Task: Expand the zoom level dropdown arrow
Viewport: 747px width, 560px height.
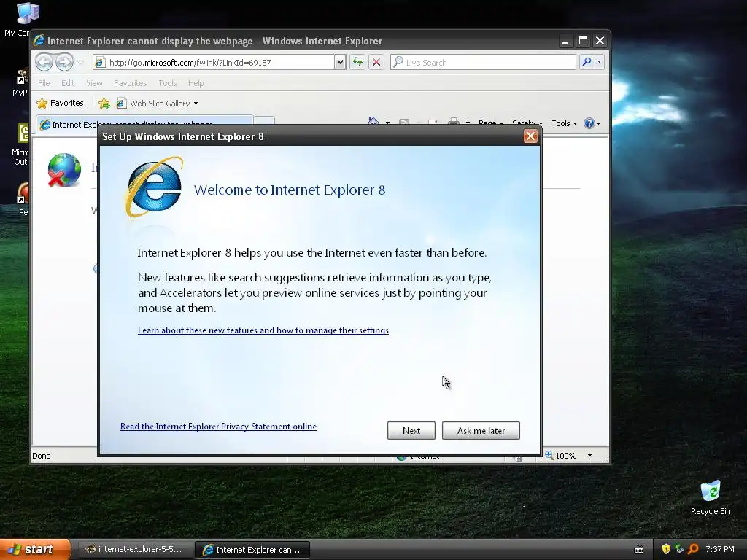Action: pyautogui.click(x=589, y=455)
